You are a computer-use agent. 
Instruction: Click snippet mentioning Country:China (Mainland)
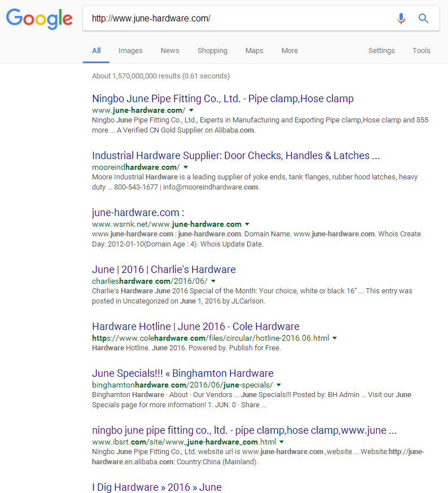click(x=258, y=456)
